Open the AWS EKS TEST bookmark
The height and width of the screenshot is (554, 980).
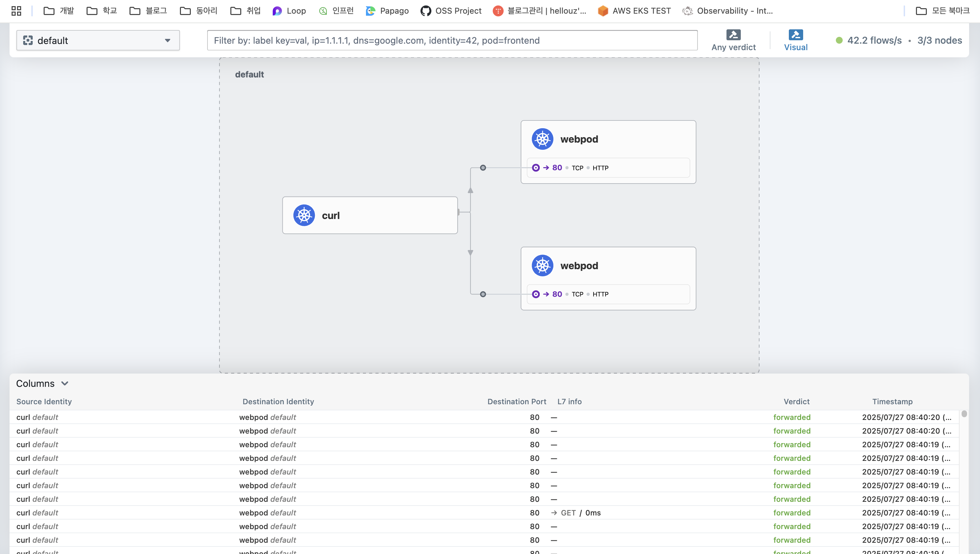634,11
